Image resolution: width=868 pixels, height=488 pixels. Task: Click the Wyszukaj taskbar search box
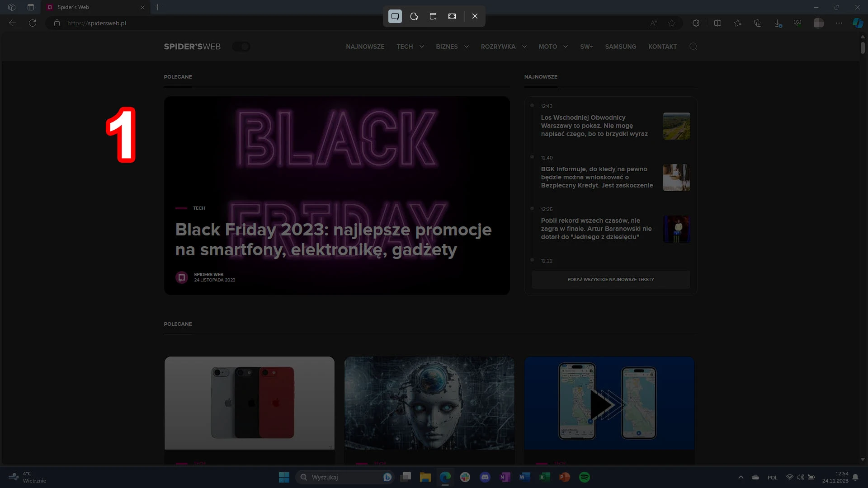tap(344, 477)
